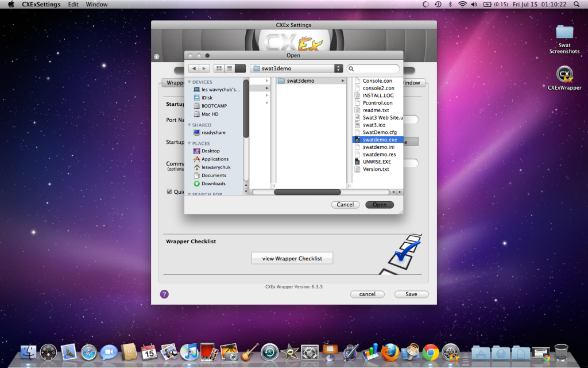
Task: Open Finder from the dock
Action: [28, 352]
